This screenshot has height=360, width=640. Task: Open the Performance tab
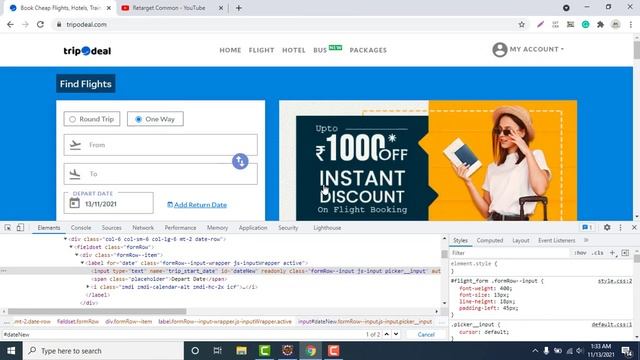click(180, 228)
